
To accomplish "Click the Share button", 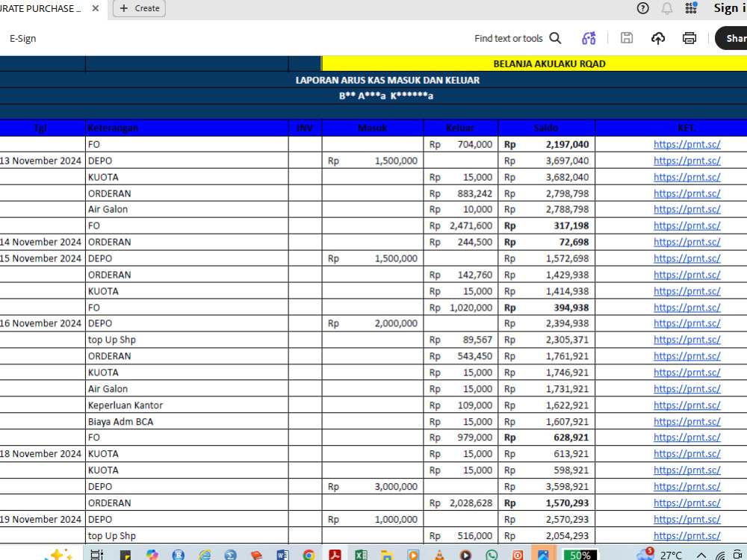I will coord(731,38).
